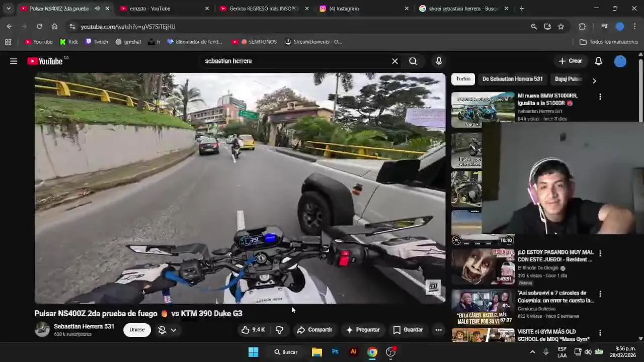Open the Resident game video thumbnail
The width and height of the screenshot is (644, 362).
click(x=483, y=266)
